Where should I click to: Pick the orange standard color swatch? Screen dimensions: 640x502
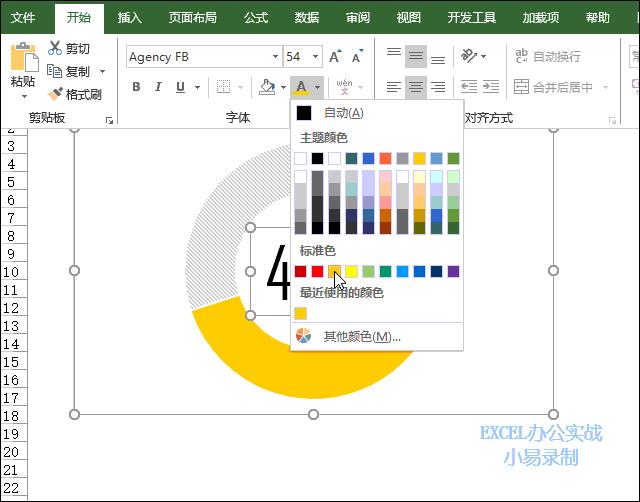334,271
